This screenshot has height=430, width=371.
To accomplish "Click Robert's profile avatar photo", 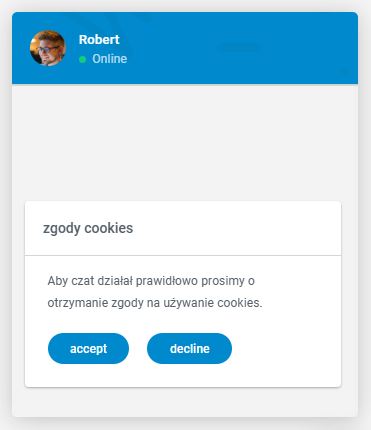I will (x=48, y=48).
